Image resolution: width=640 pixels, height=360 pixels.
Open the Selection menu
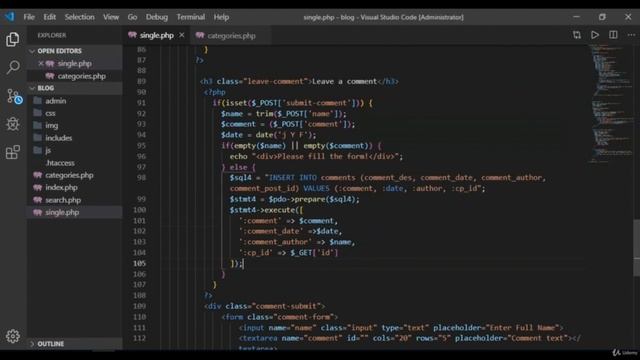click(79, 17)
